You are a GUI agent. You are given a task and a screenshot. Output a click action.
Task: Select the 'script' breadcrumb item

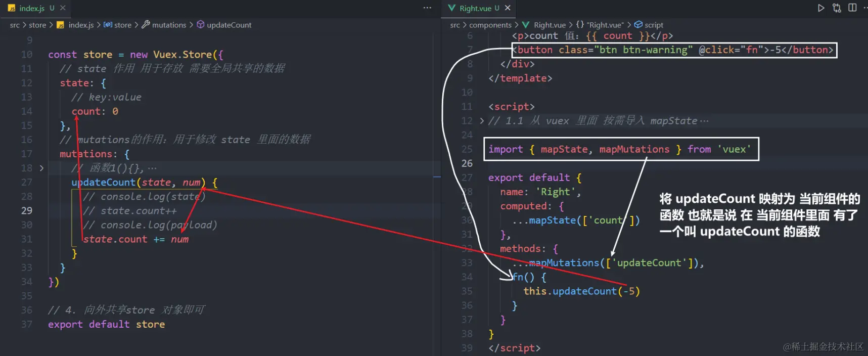654,25
